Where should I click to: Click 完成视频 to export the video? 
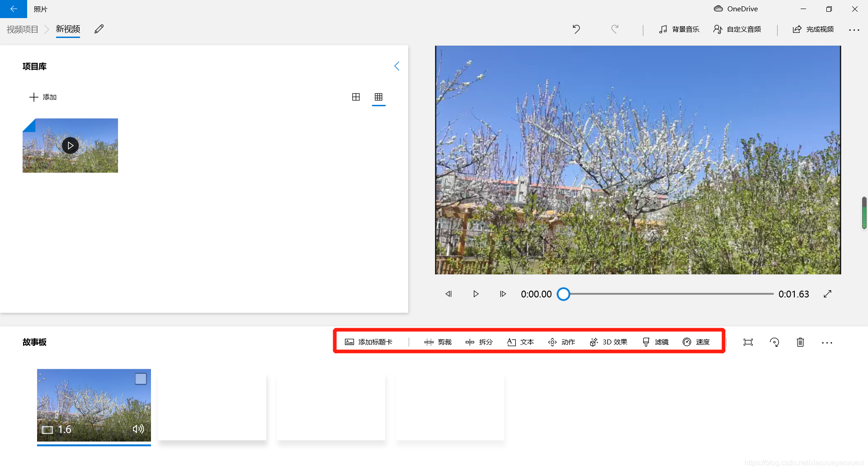[813, 29]
